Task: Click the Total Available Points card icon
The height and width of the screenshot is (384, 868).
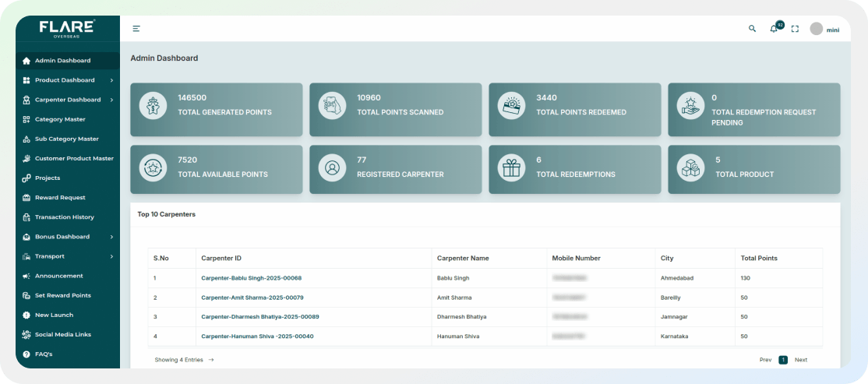Action: (x=153, y=167)
